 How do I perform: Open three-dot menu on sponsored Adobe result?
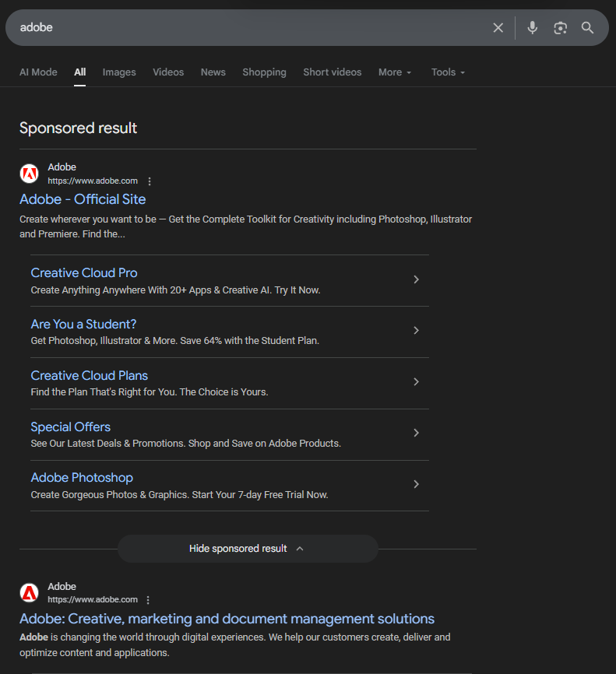point(150,181)
